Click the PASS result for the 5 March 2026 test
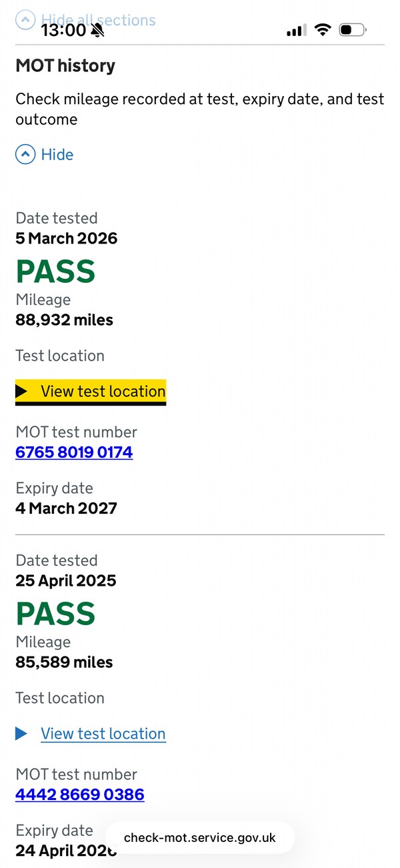Viewport: 400px width, 868px height. (56, 272)
